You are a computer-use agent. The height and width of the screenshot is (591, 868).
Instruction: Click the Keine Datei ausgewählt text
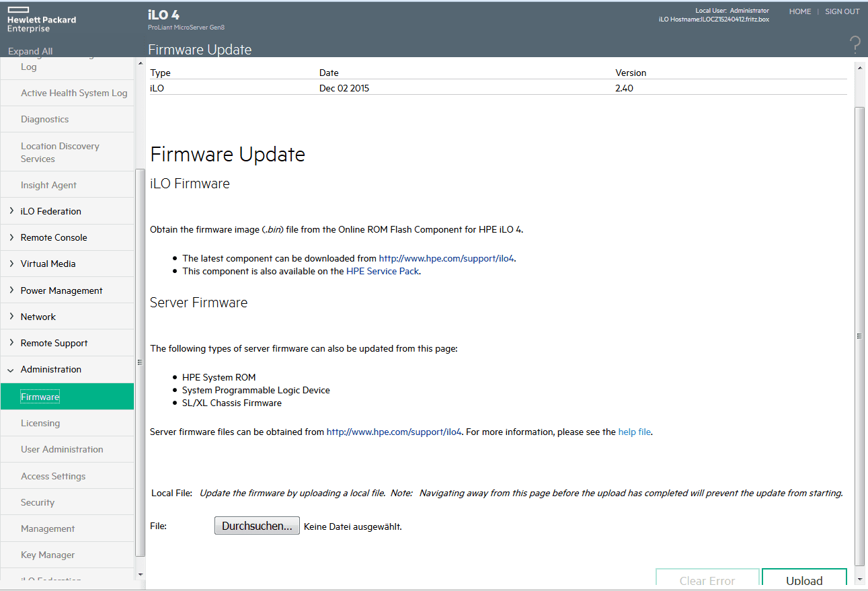pyautogui.click(x=353, y=526)
